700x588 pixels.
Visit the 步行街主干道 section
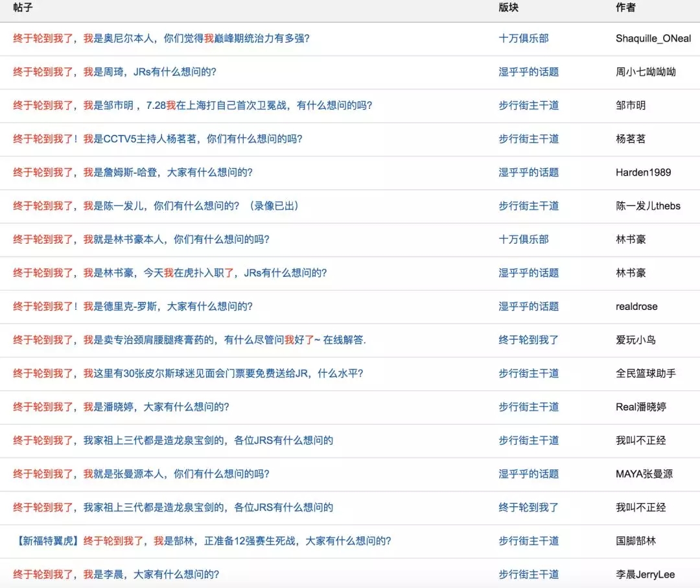528,105
